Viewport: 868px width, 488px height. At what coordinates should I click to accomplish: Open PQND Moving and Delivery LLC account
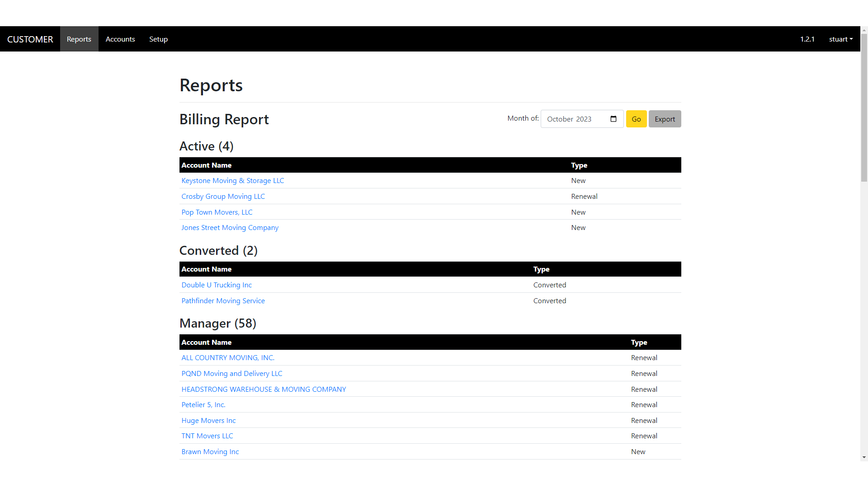[x=231, y=373]
